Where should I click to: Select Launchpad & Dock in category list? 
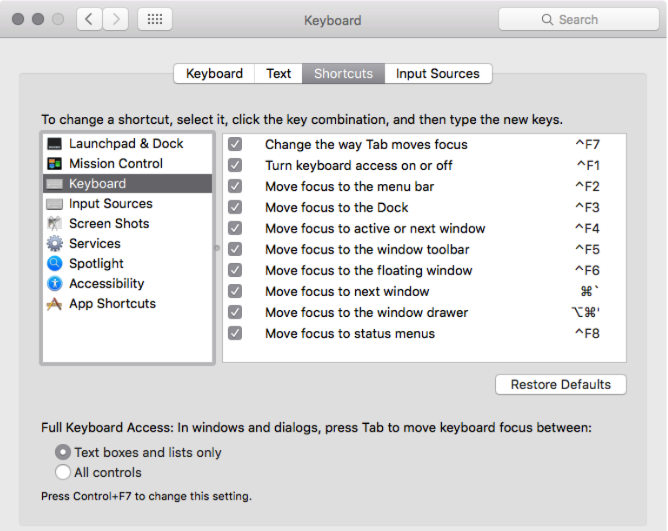127,144
